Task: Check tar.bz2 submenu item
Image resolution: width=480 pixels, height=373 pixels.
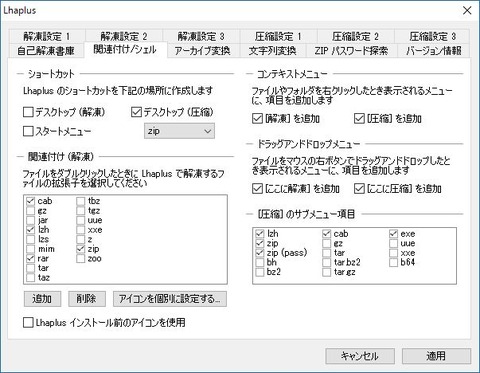Action: coord(327,262)
